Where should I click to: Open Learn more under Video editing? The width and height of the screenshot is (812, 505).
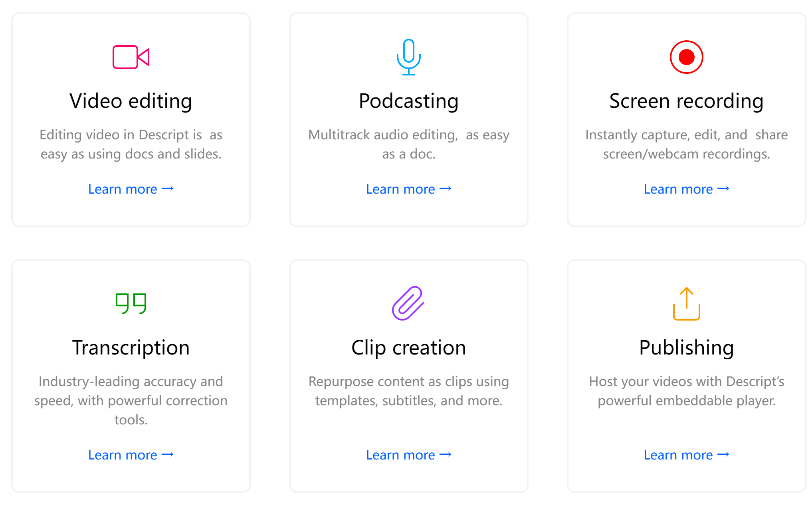click(x=131, y=189)
